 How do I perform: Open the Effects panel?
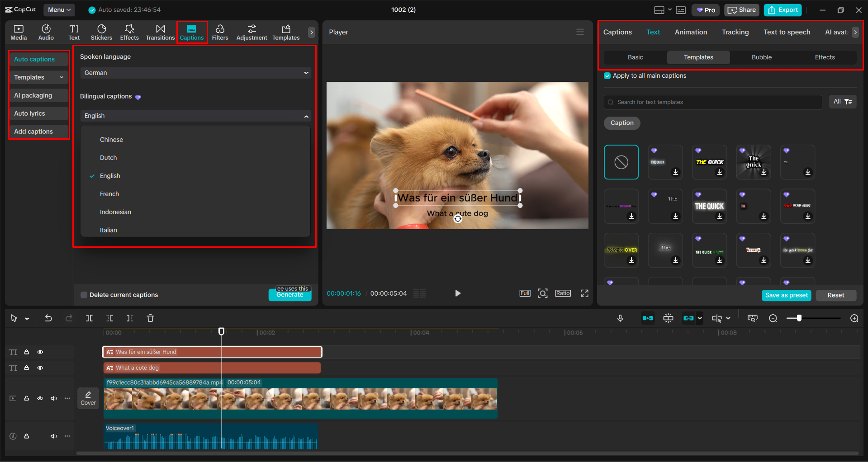coord(129,32)
